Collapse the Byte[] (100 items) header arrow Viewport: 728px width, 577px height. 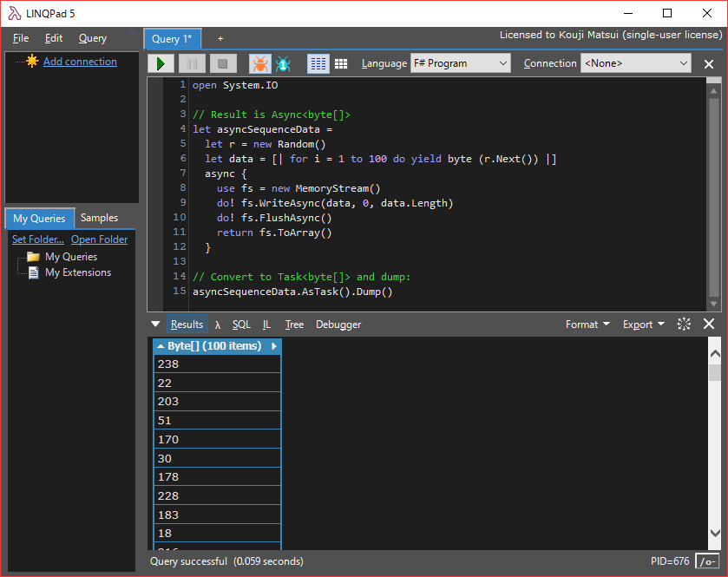[x=161, y=346]
